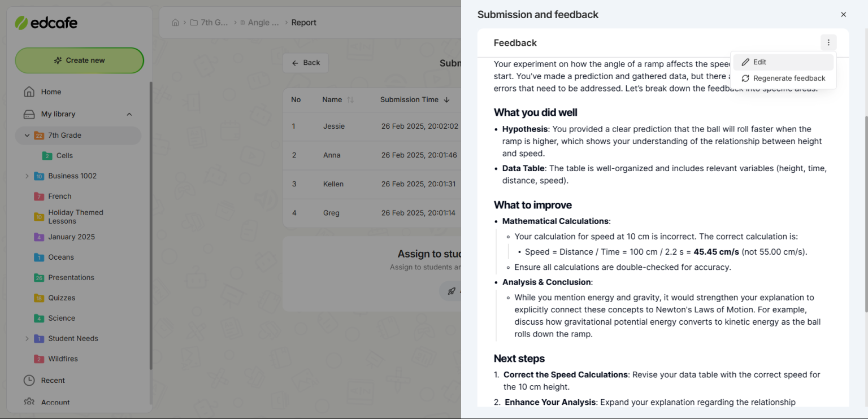Click the My library icon
868x419 pixels.
[29, 114]
